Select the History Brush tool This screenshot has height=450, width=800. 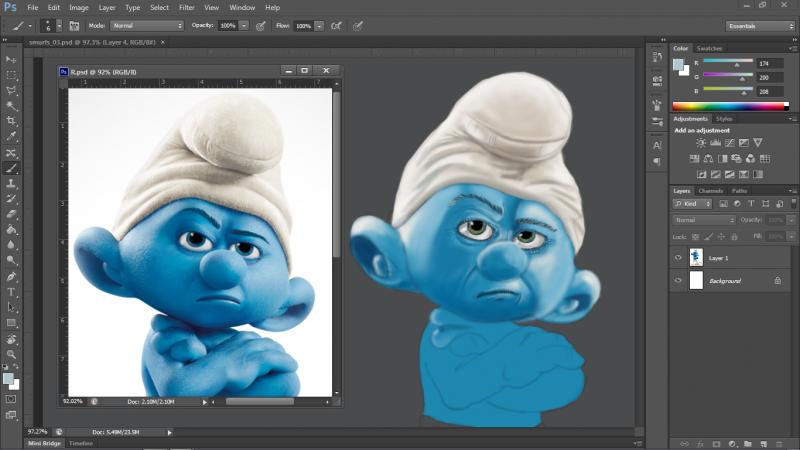(11, 198)
